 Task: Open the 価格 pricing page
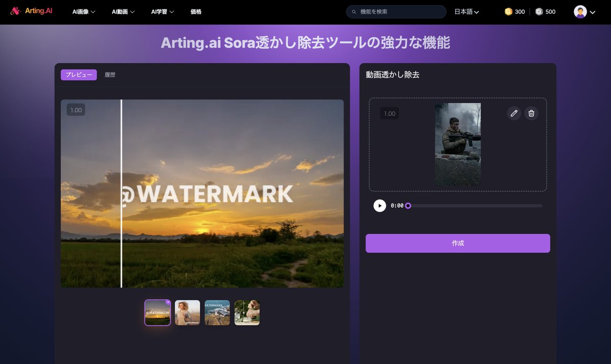pyautogui.click(x=196, y=12)
